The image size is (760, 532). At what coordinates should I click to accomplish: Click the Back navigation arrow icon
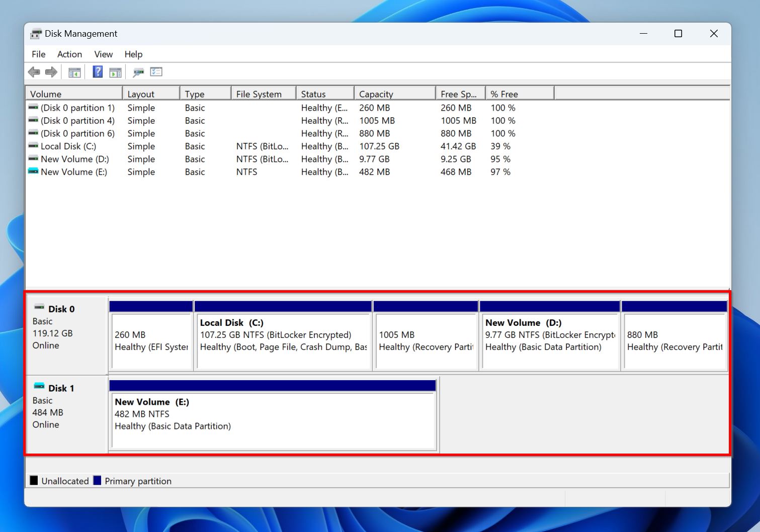tap(34, 71)
